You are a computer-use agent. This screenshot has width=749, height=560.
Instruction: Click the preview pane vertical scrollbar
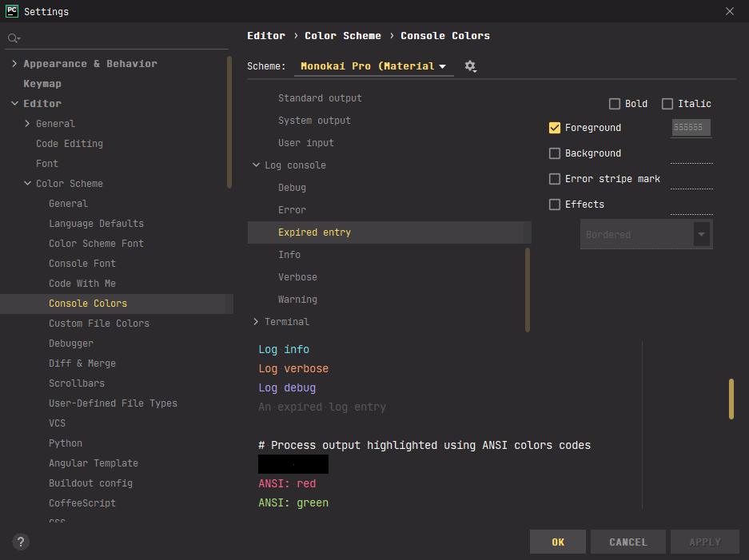tap(731, 399)
